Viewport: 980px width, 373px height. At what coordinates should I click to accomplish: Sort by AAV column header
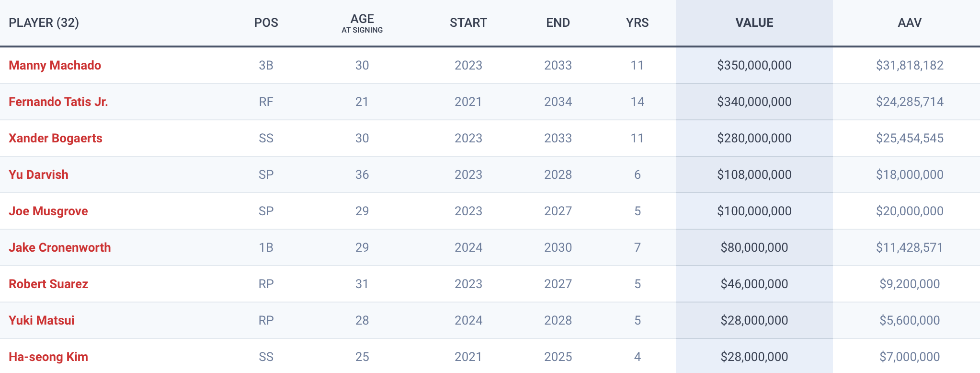(x=910, y=23)
